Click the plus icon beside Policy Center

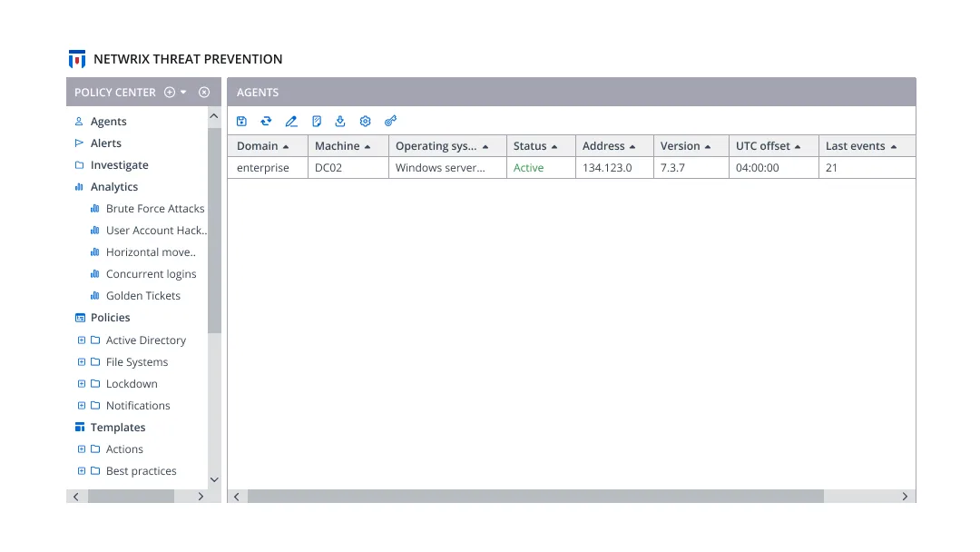pos(170,92)
